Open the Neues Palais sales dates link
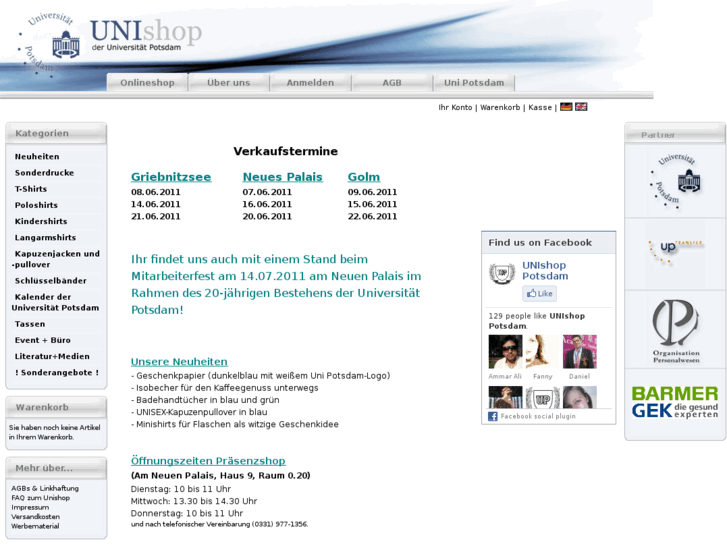Screen dimensions: 727x545 (282, 177)
